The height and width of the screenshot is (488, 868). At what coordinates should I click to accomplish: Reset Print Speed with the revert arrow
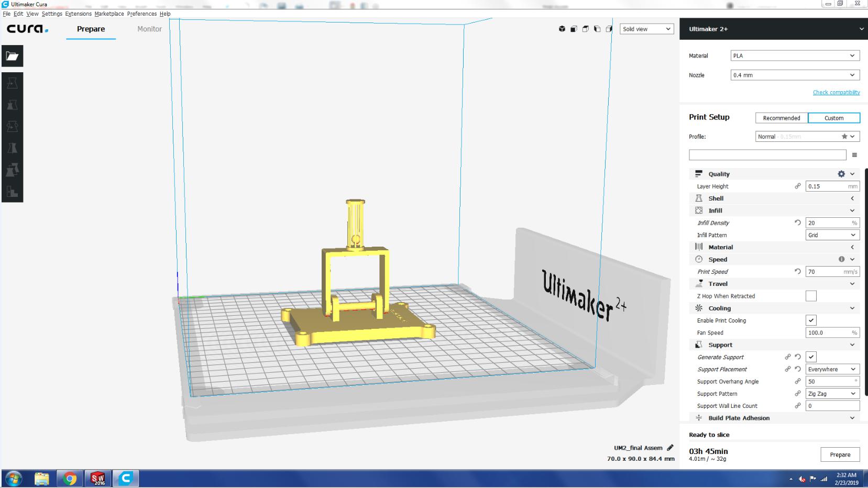798,271
